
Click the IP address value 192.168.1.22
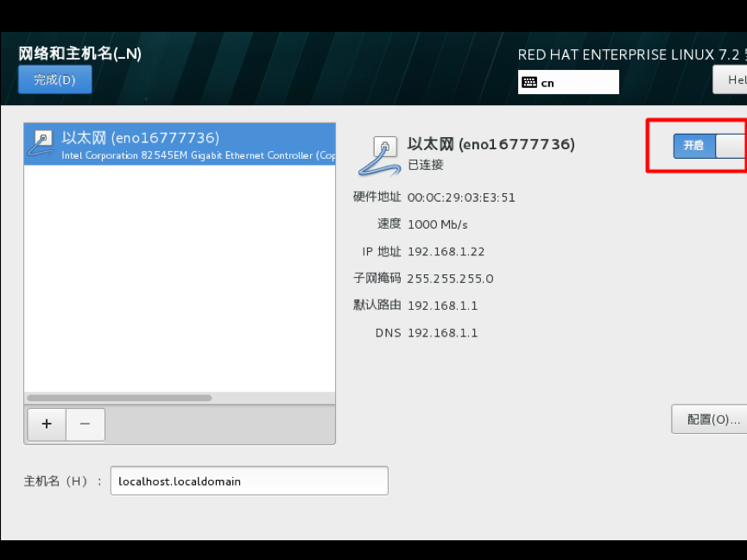coord(446,251)
